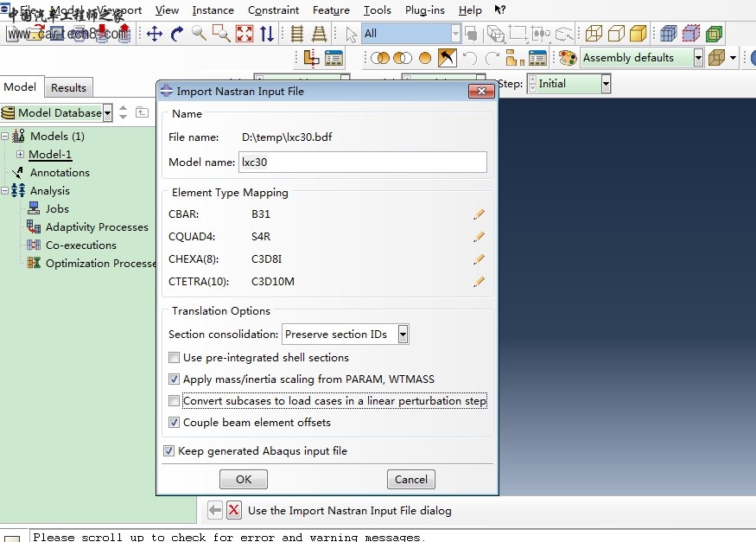This screenshot has width=756, height=542.
Task: Click the back arrow in prompt area
Action: [x=215, y=510]
